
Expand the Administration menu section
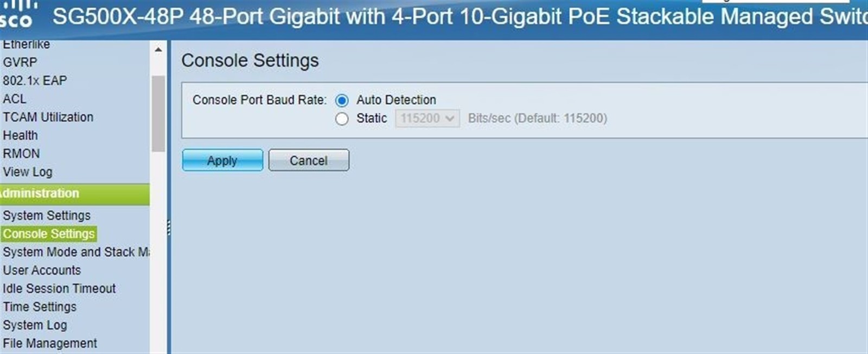[75, 194]
